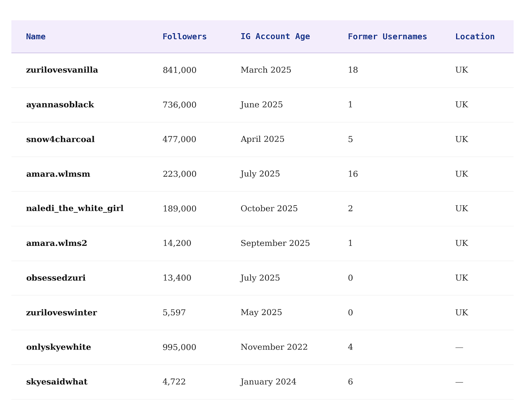The width and height of the screenshot is (525, 420).
Task: Sort by the Followers column header
Action: click(x=184, y=36)
